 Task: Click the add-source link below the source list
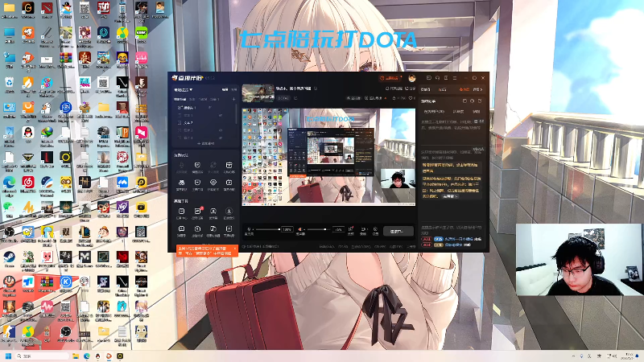pyautogui.click(x=206, y=144)
